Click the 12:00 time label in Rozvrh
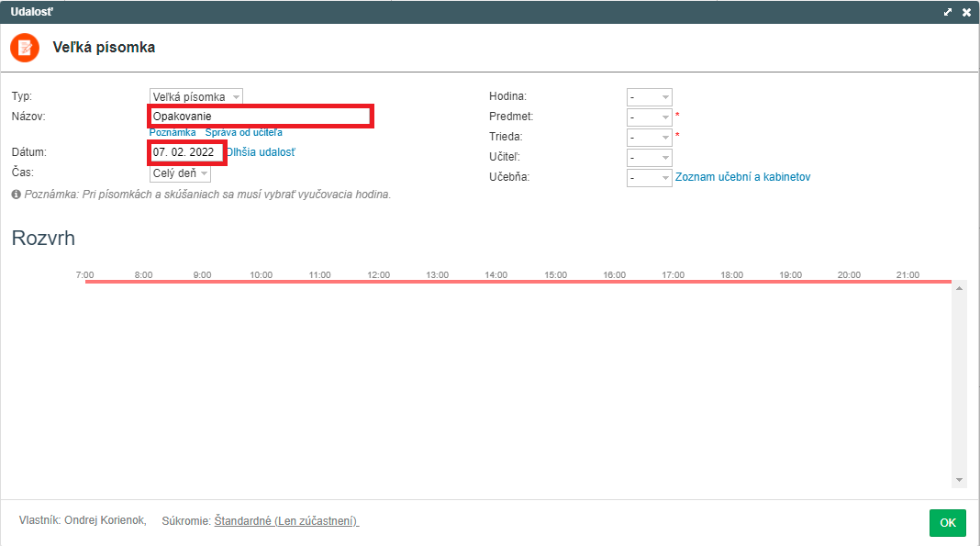The height and width of the screenshot is (546, 980). [379, 275]
